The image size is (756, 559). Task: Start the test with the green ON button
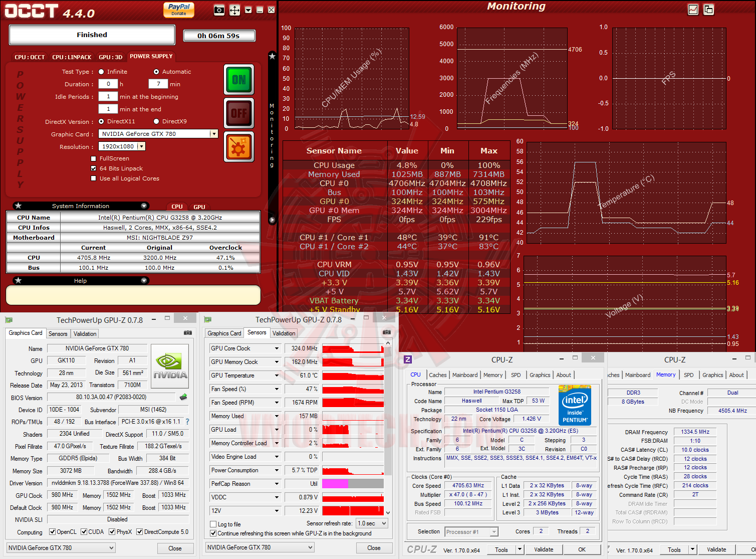pyautogui.click(x=239, y=80)
